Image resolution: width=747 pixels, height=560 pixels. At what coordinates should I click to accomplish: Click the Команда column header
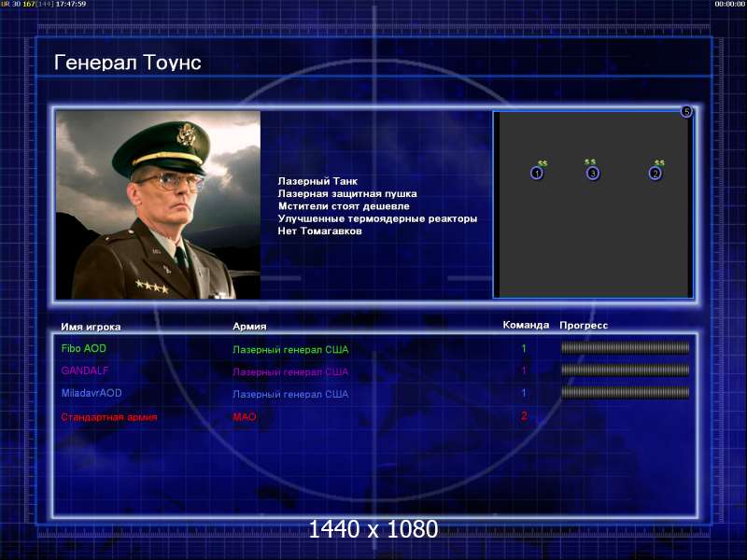click(526, 325)
